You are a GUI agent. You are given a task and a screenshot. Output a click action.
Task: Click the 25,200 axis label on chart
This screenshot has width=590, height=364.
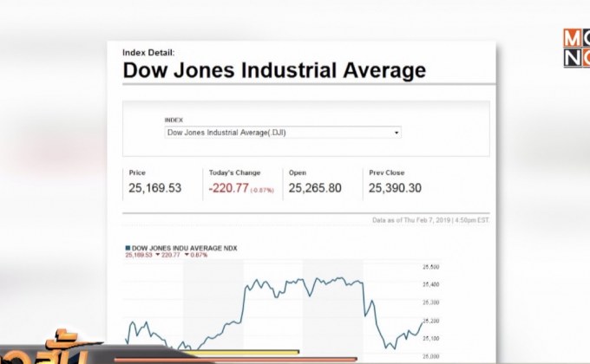point(431,321)
